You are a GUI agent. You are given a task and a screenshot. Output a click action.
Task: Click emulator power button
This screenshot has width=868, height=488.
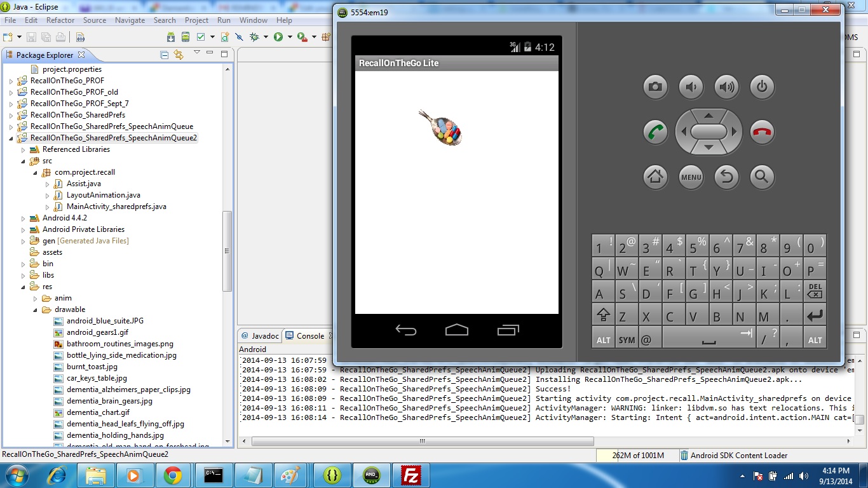coord(762,87)
